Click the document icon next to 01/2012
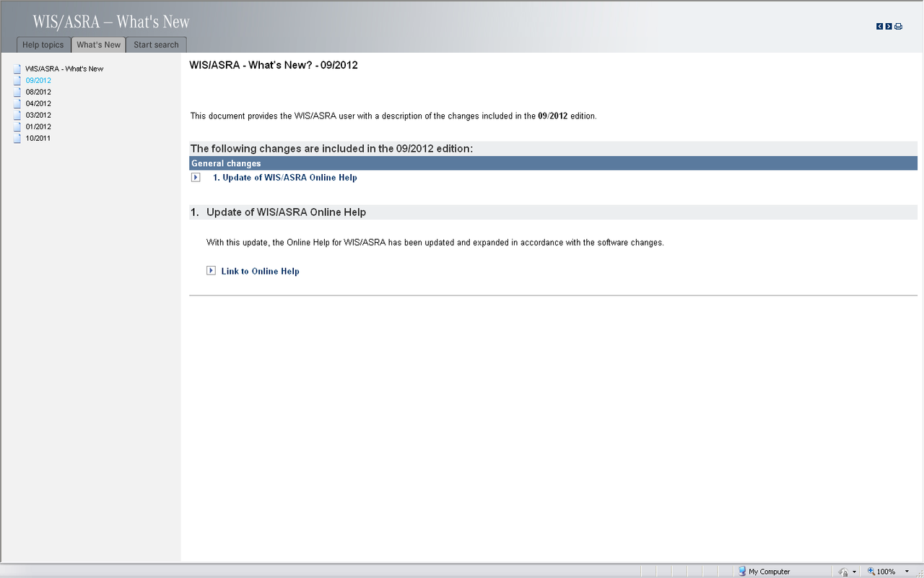 (x=17, y=126)
